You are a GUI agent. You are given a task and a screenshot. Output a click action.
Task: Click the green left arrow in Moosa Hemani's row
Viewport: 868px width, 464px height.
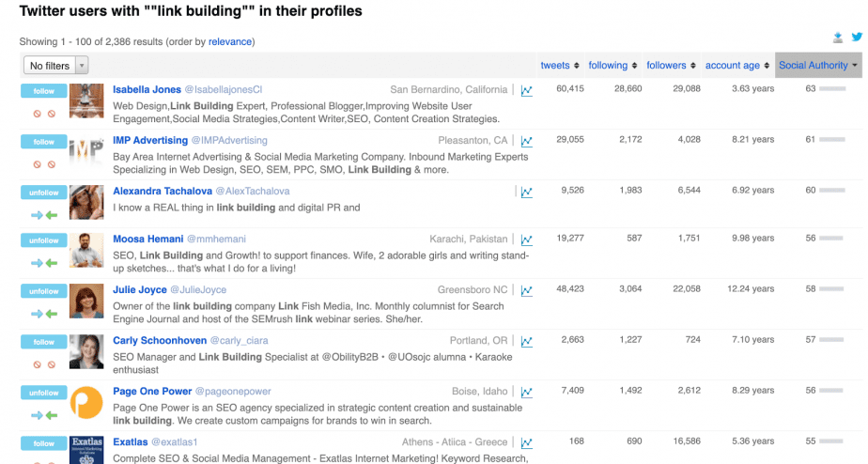(52, 263)
